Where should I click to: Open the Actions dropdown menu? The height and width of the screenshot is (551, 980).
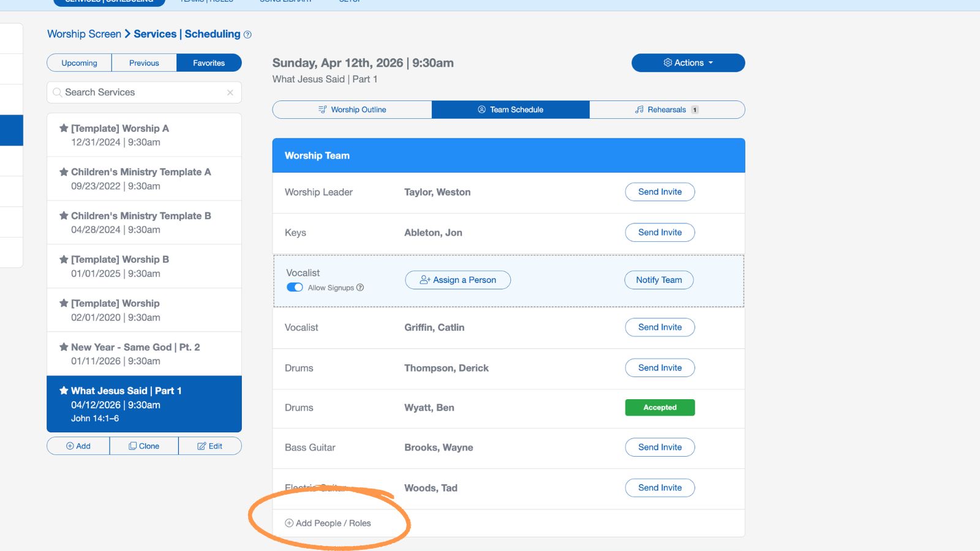(688, 62)
